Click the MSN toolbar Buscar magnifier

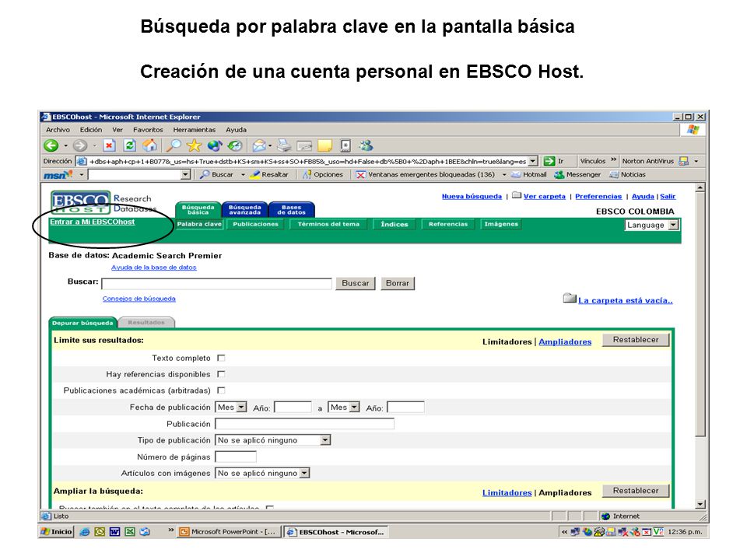[205, 175]
